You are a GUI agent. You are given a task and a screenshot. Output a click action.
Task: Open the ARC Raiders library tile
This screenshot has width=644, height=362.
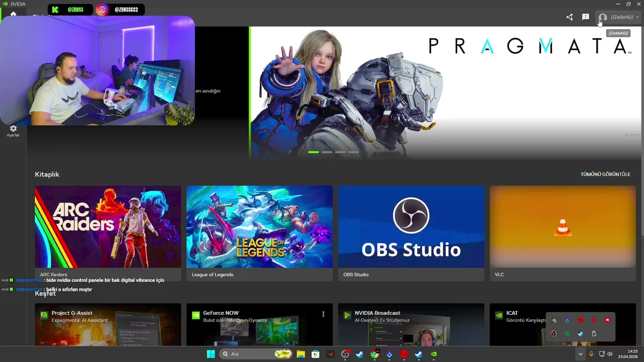tap(108, 233)
